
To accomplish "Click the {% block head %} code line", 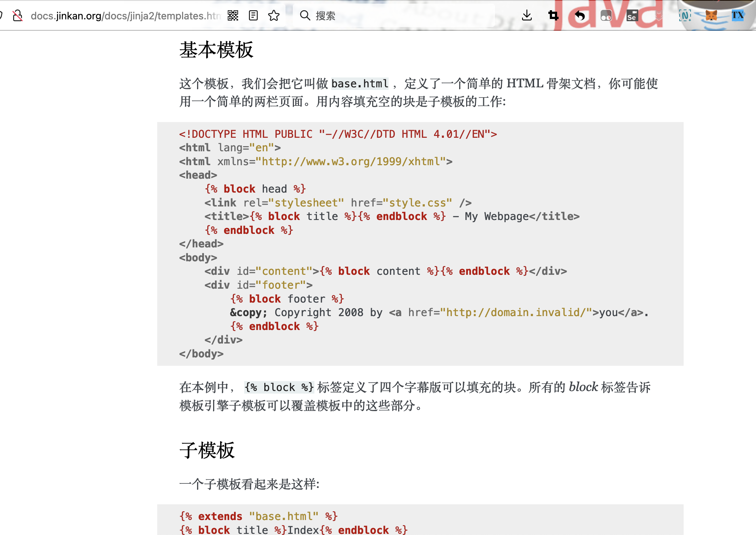I will tap(255, 189).
